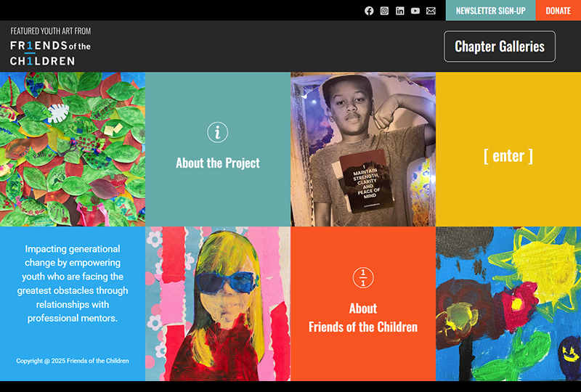This screenshot has width=581, height=392.
Task: Click the circled 1/1 fraction icon
Action: [x=363, y=277]
